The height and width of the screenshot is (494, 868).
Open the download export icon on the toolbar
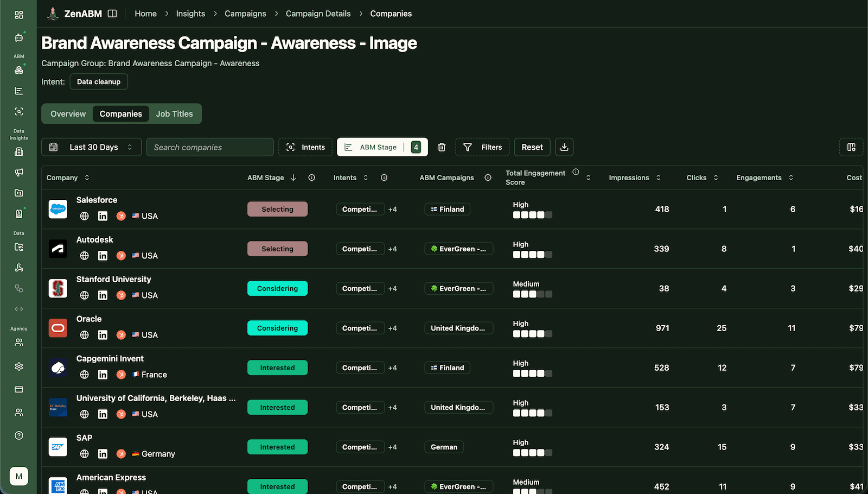(564, 147)
